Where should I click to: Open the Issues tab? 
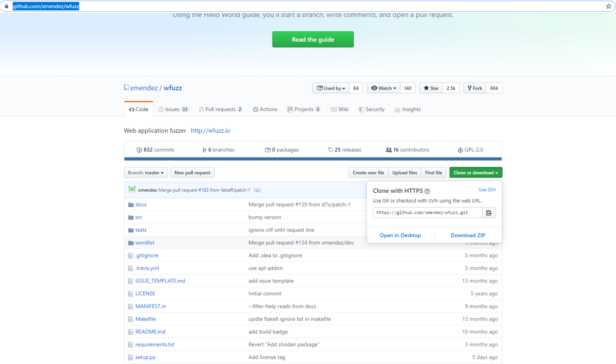click(x=174, y=109)
